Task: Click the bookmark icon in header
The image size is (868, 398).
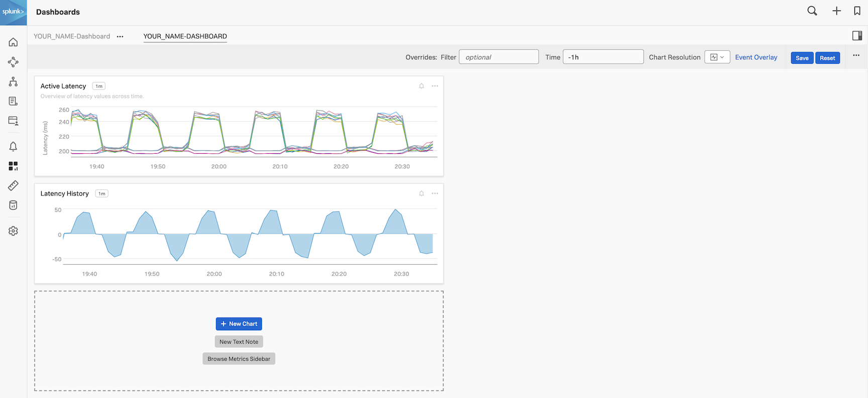Action: (x=857, y=11)
